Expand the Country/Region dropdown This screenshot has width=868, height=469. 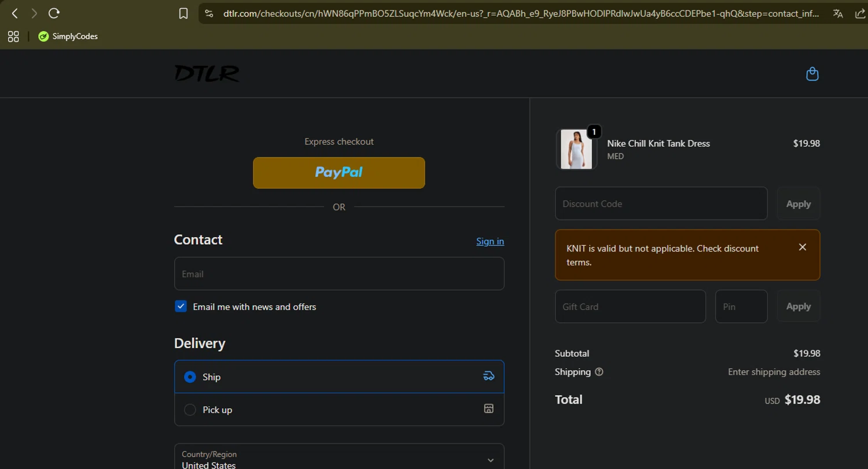click(x=339, y=456)
